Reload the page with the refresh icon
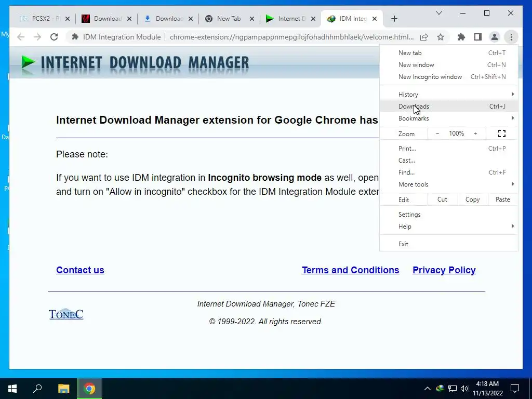Image resolution: width=532 pixels, height=399 pixels. pos(54,37)
